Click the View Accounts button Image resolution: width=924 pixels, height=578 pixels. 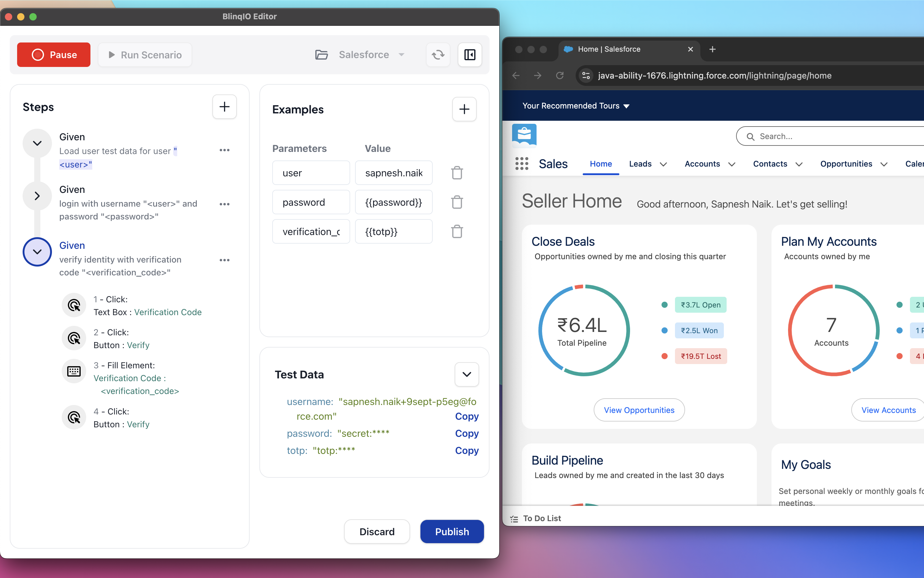point(888,410)
